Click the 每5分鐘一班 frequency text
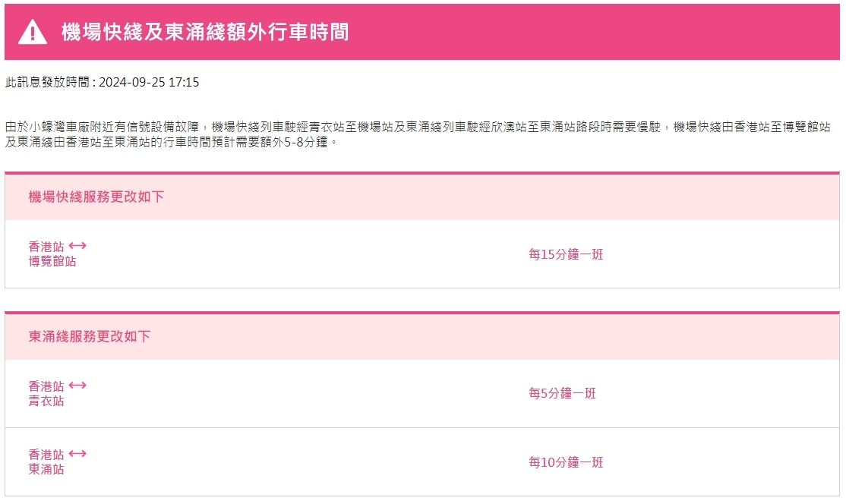The height and width of the screenshot is (504, 846). click(x=563, y=393)
